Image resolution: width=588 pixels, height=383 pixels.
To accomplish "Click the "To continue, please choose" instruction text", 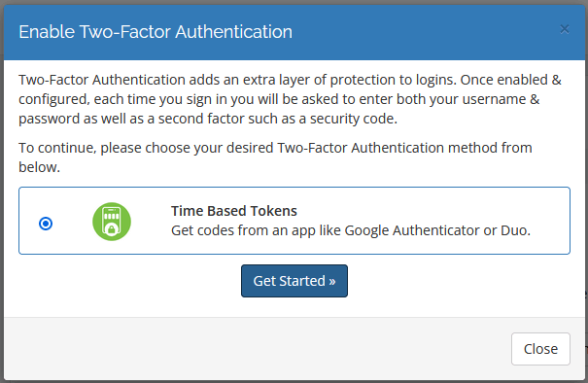I will pos(275,157).
